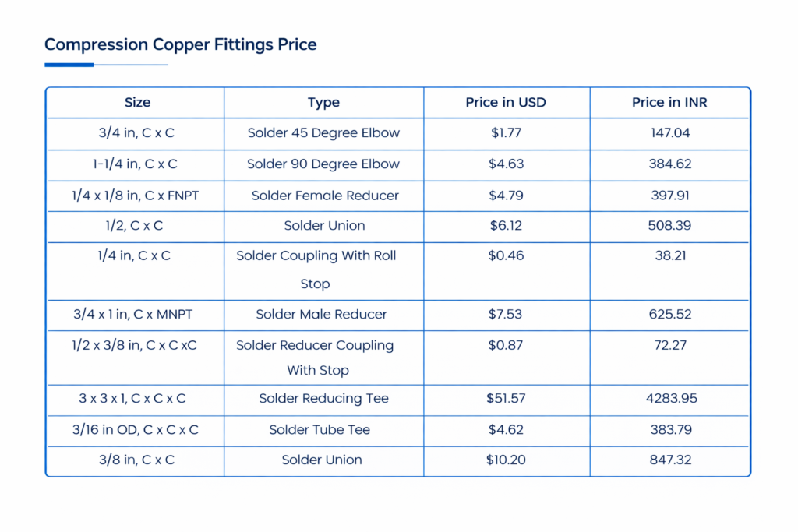Click the 4283.95 INR price cell
The image size is (798, 532).
click(669, 399)
